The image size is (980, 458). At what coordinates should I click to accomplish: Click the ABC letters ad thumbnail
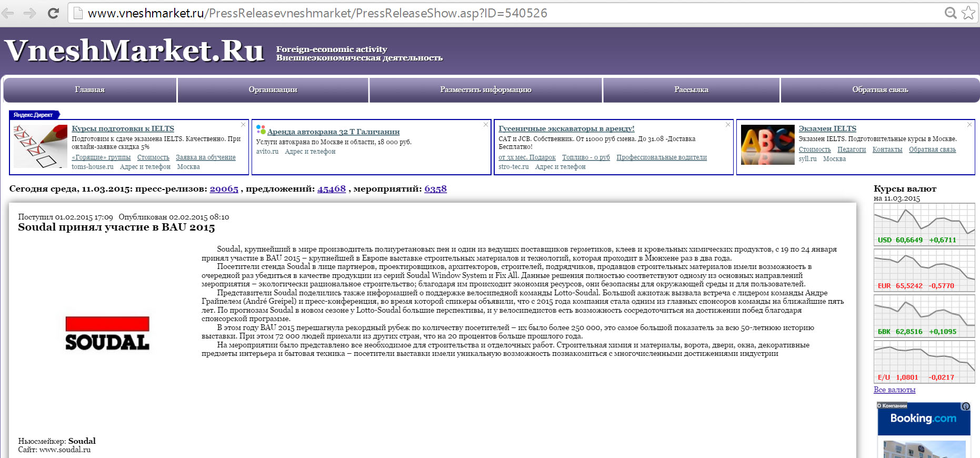click(767, 145)
